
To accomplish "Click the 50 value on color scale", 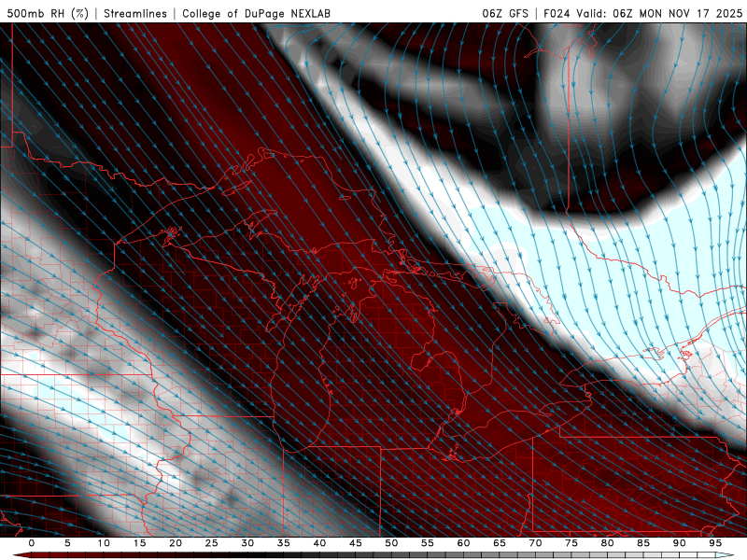I will coord(391,543).
